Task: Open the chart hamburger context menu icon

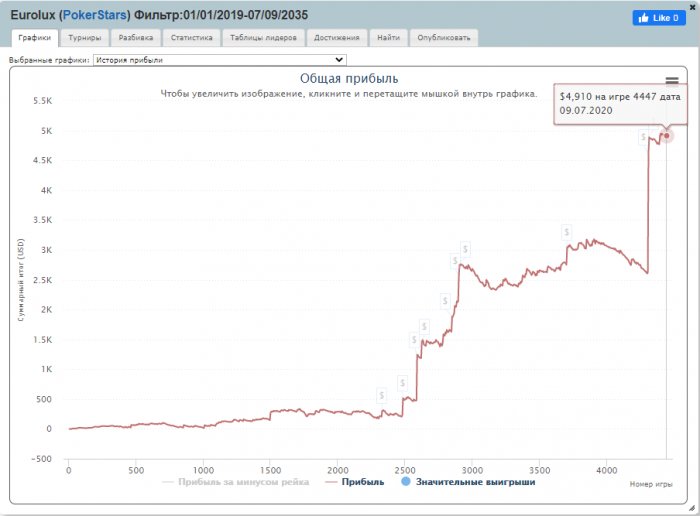Action: click(672, 81)
